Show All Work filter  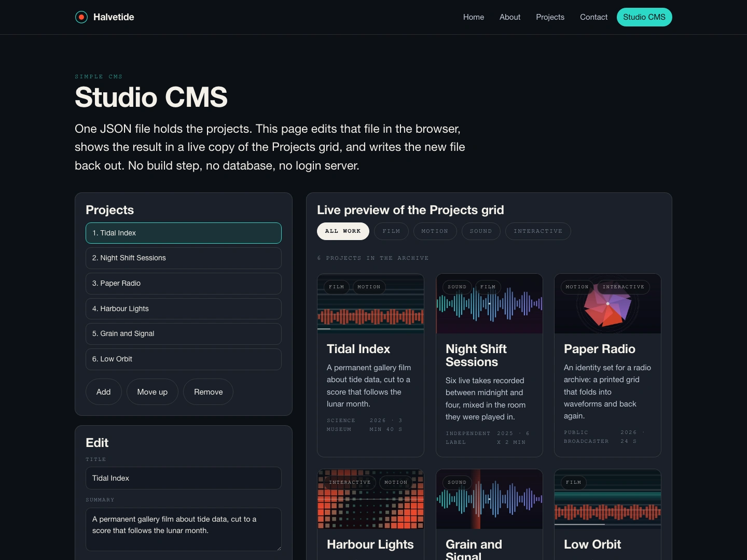tap(343, 231)
